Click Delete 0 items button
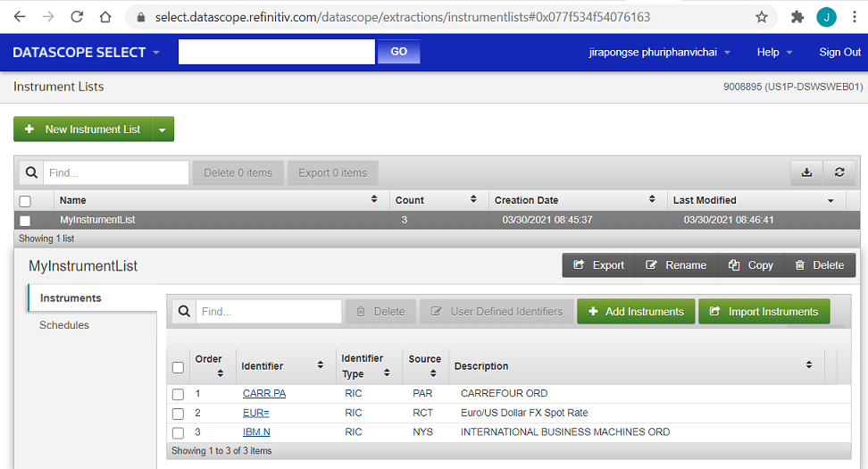 tap(238, 172)
